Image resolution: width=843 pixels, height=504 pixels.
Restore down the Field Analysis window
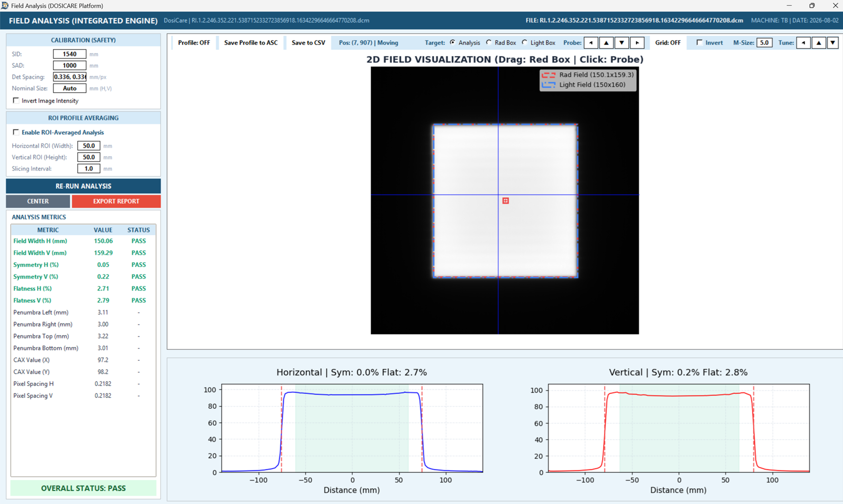click(x=812, y=5)
